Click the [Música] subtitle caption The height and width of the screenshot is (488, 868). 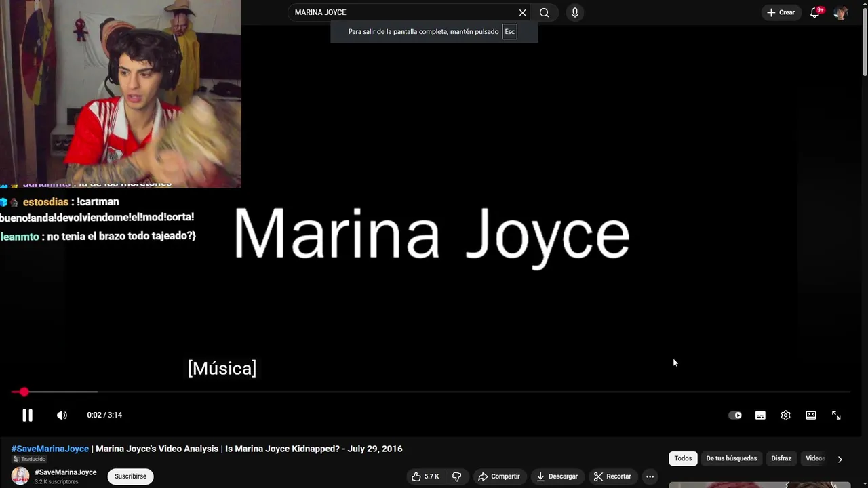(x=222, y=368)
